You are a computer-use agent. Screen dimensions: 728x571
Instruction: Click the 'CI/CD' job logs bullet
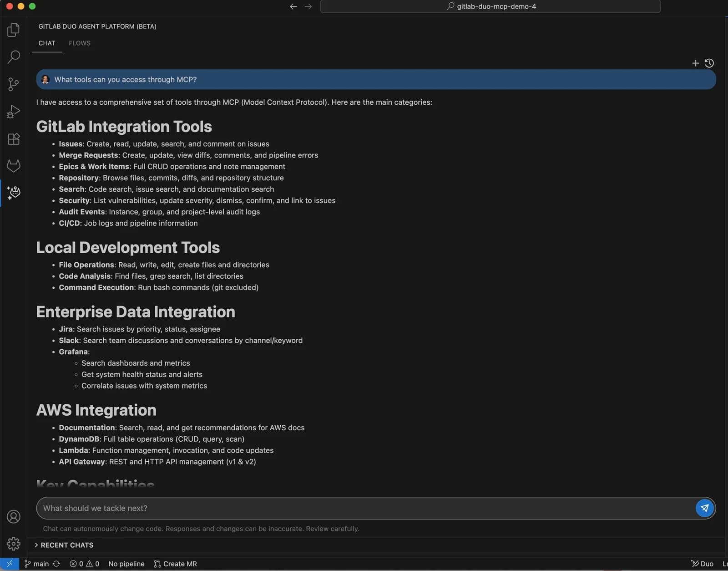[x=128, y=223]
